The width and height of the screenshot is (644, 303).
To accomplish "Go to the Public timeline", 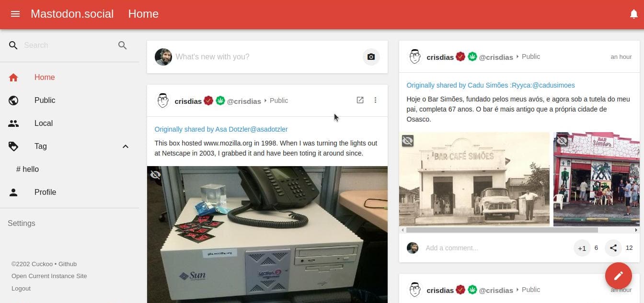I will click(x=45, y=101).
